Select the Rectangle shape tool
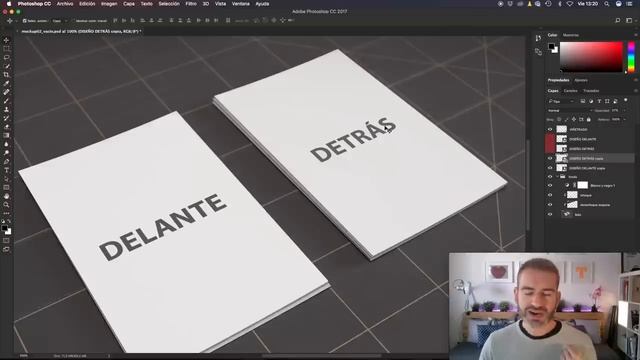The image size is (640, 360). pyautogui.click(x=6, y=188)
